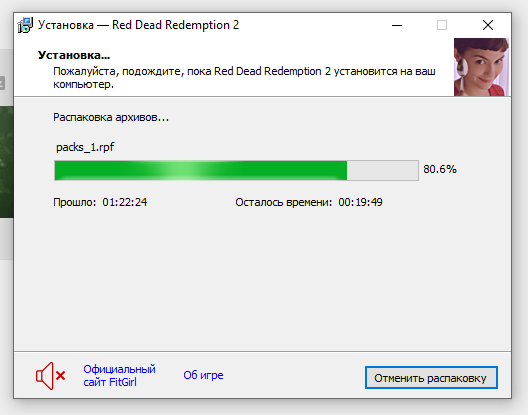The width and height of the screenshot is (528, 415).
Task: Click the Осталось времени 00:19:49 label
Action: click(309, 202)
